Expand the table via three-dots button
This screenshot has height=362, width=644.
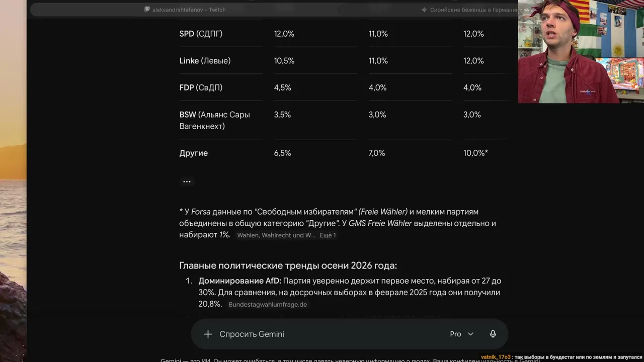187,182
